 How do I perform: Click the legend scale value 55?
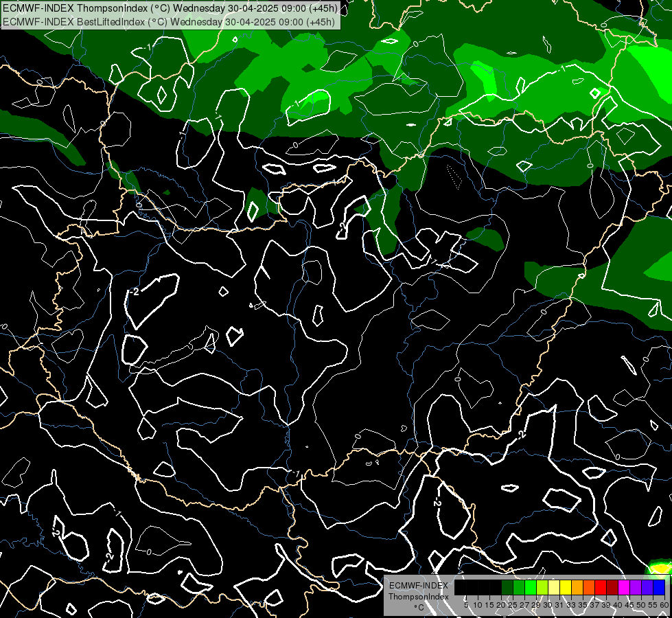point(653,605)
